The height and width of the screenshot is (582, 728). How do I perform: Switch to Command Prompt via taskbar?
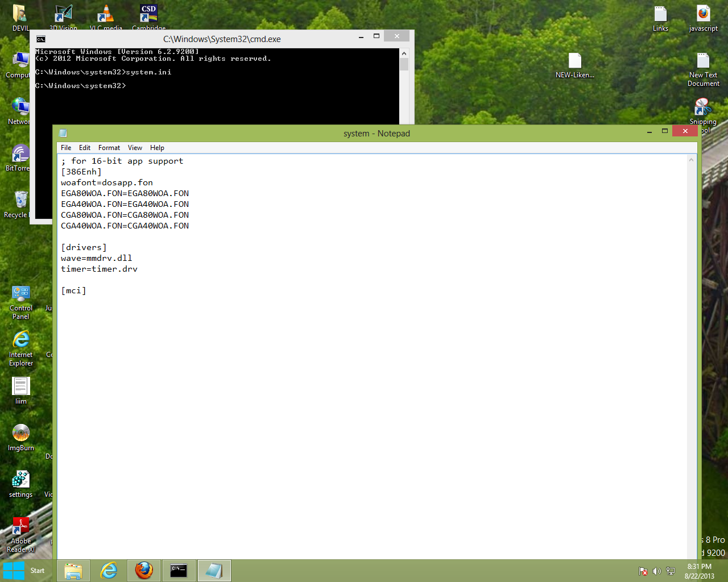point(179,571)
